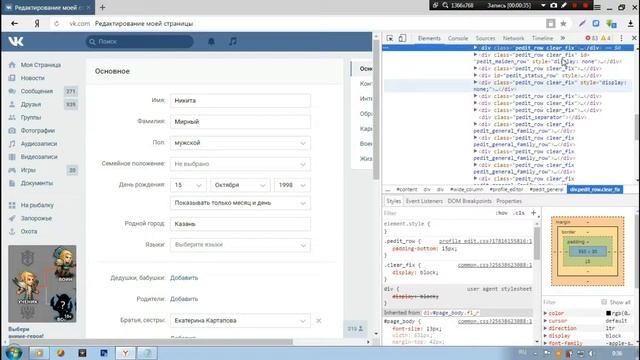Open the browser downloads arrow icon
This screenshot has width=640, height=360.
(x=631, y=24)
